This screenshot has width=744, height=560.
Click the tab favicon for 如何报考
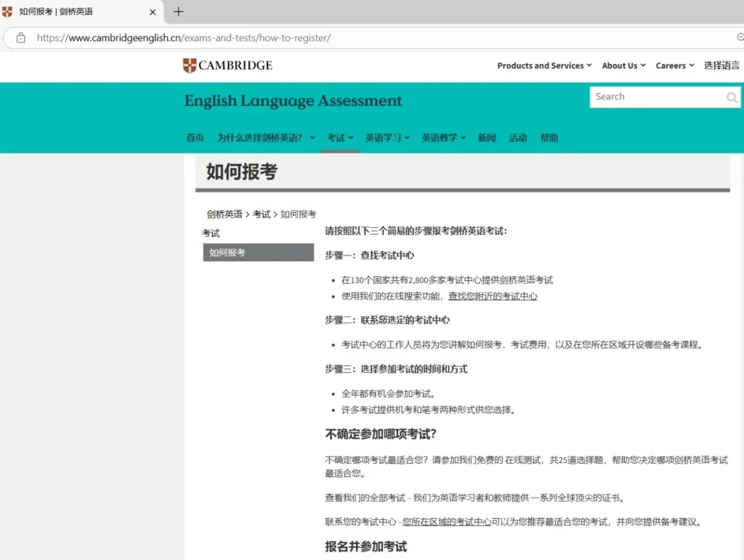[8, 12]
